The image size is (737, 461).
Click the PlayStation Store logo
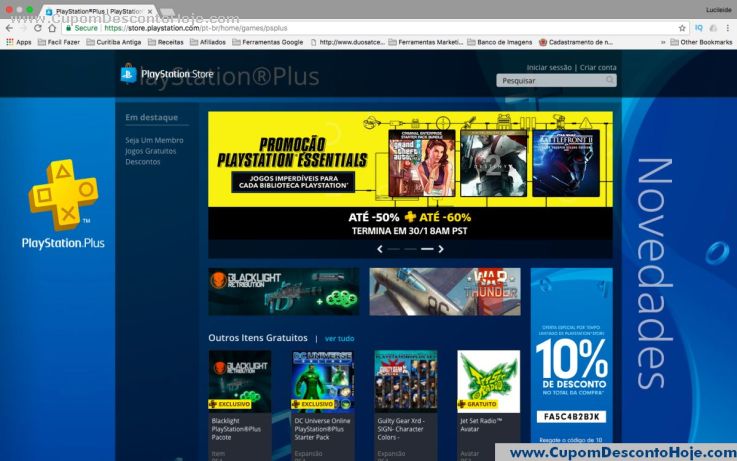167,74
